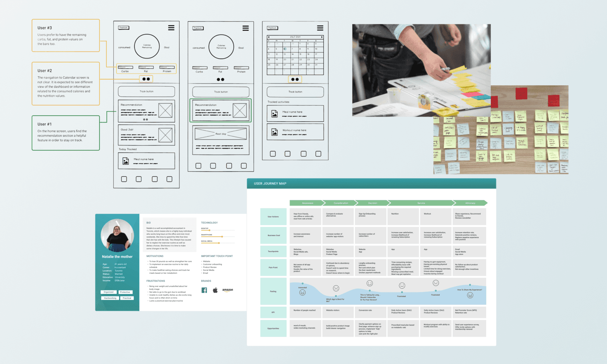Click the User #3 feedback note
This screenshot has width=607, height=364.
(66, 36)
